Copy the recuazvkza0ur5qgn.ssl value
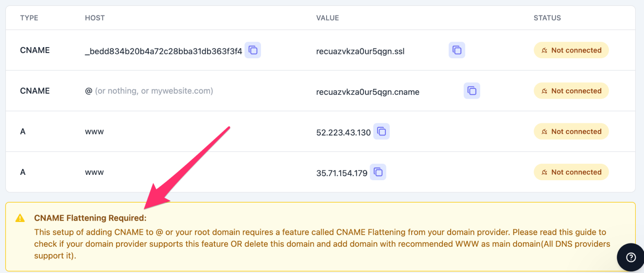The width and height of the screenshot is (644, 273). [457, 50]
